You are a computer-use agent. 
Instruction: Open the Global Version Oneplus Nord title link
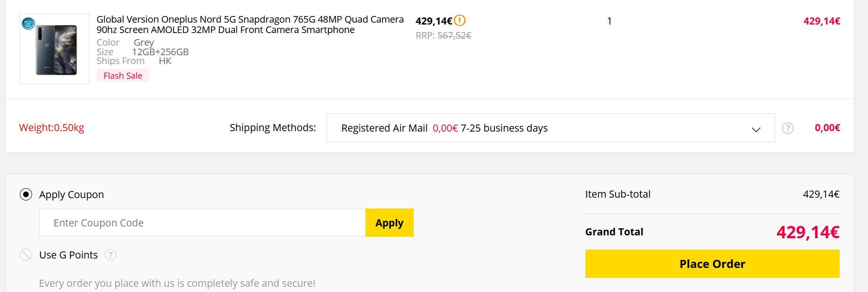coord(250,25)
